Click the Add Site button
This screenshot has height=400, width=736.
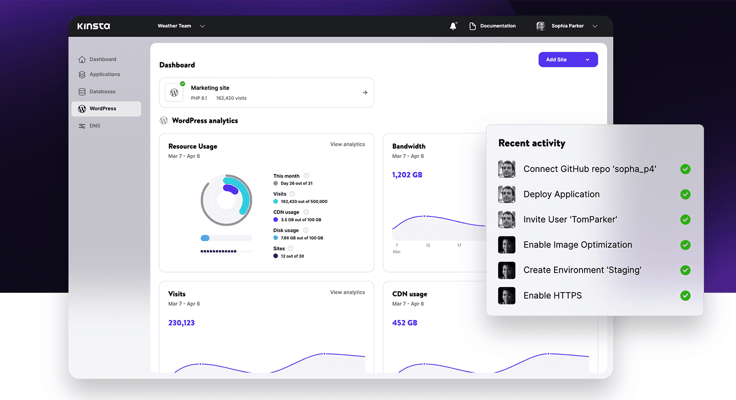click(x=568, y=60)
